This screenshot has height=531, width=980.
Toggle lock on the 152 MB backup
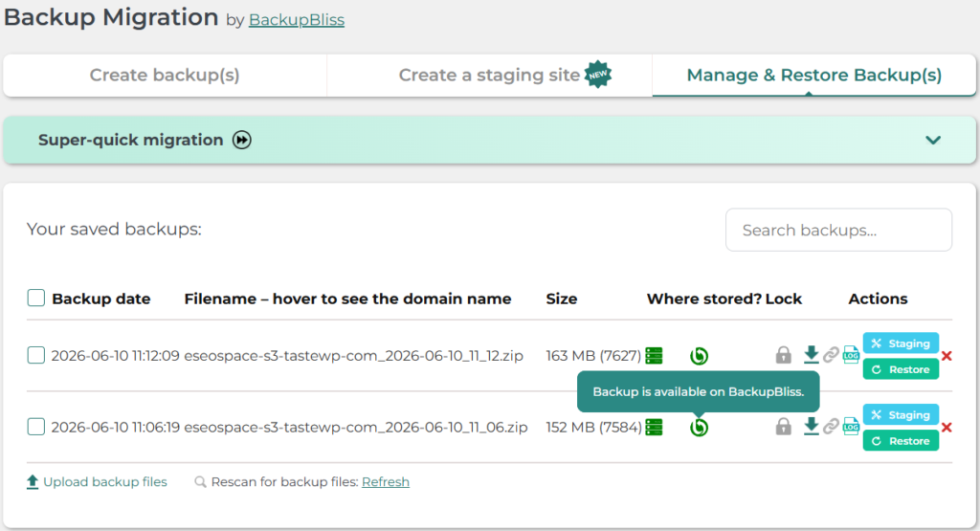coord(783,427)
